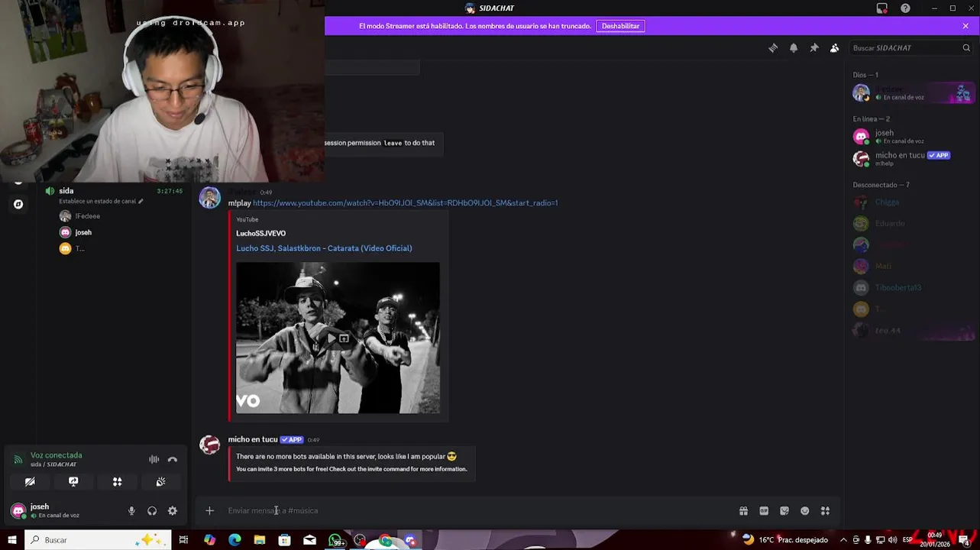Click the Desconectado — 7 group header
Image resolution: width=980 pixels, height=550 pixels.
(881, 185)
